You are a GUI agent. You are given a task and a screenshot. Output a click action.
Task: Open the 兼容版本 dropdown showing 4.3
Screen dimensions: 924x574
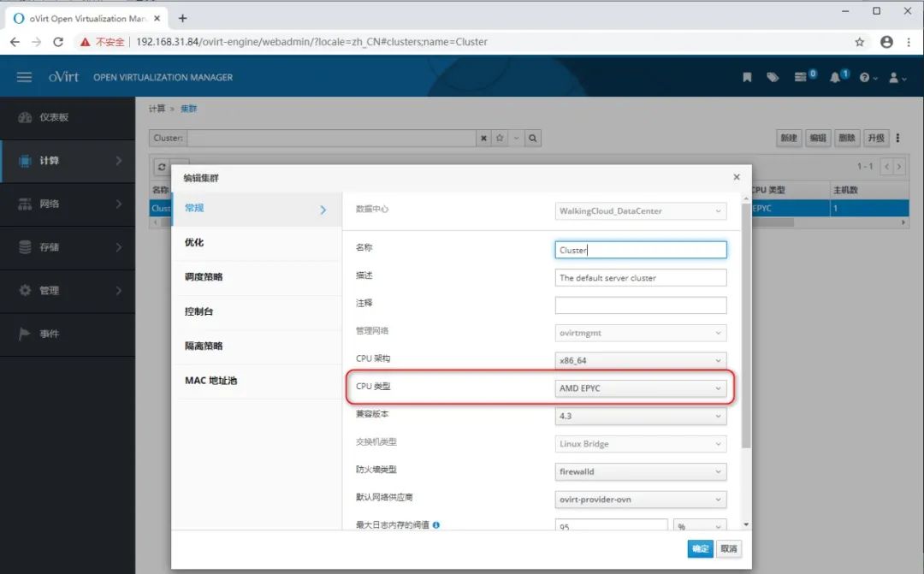641,416
